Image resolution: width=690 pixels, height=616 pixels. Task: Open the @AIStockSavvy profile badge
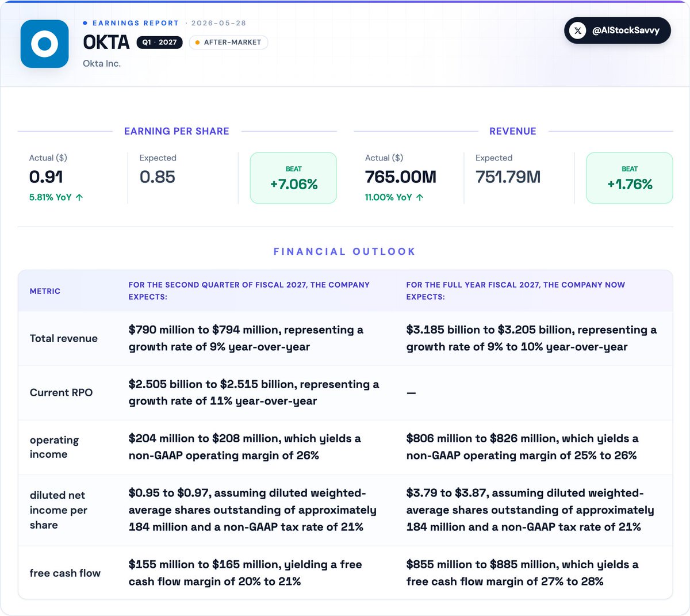[x=617, y=30]
